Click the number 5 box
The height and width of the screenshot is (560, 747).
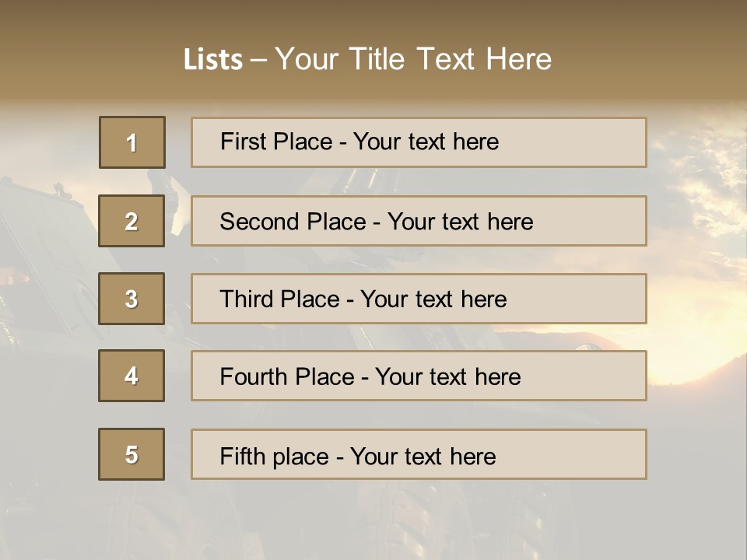pyautogui.click(x=132, y=454)
